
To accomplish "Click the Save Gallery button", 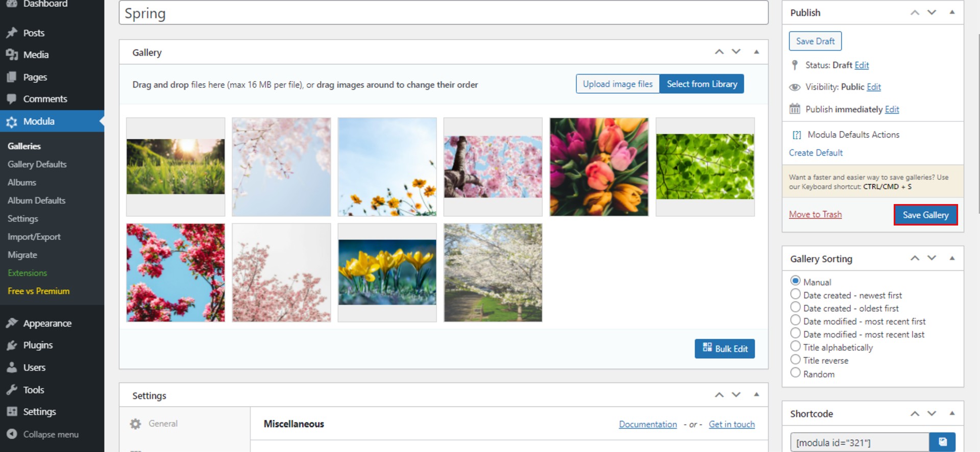I will pos(925,215).
